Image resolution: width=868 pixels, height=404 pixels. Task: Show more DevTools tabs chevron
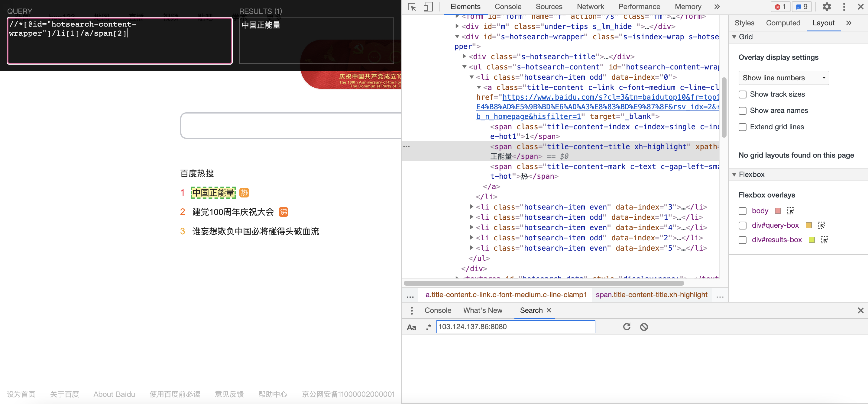pyautogui.click(x=717, y=7)
